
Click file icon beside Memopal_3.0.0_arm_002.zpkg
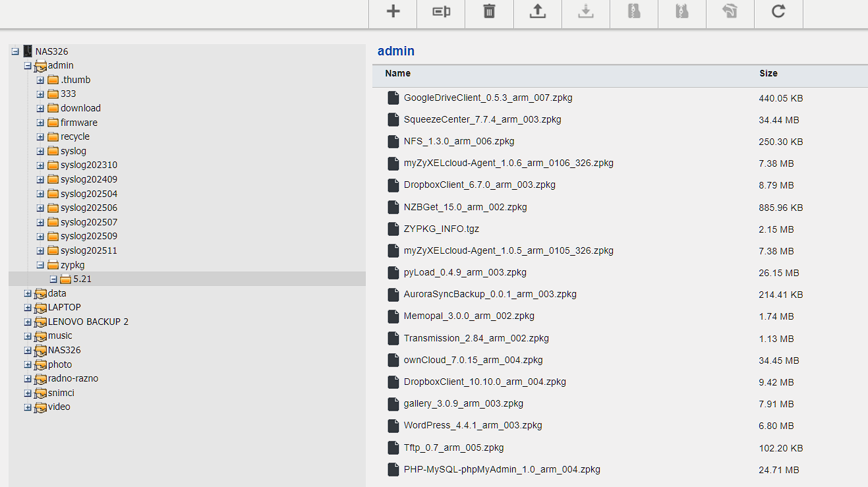(x=393, y=316)
